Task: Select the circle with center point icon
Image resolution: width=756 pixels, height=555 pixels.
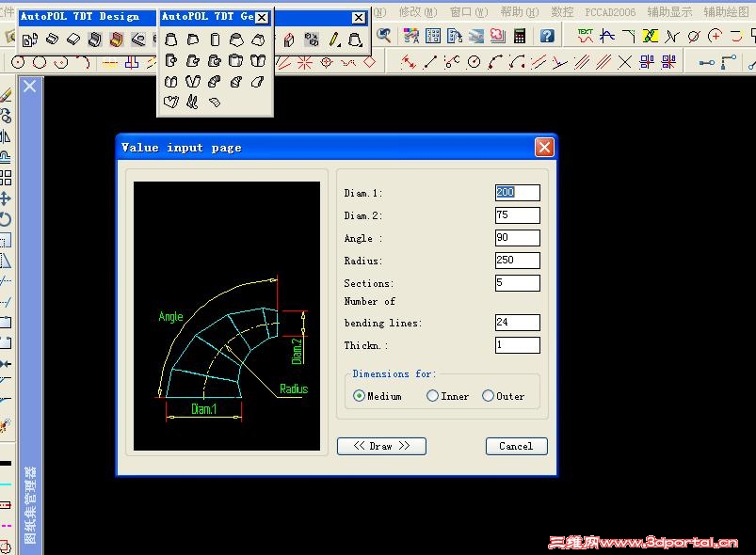Action: tap(18, 62)
